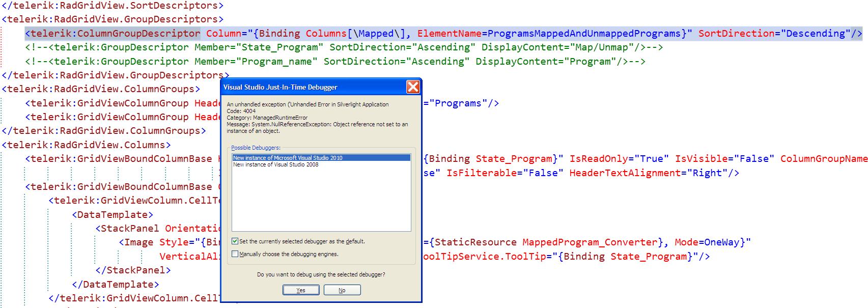Click the opening telerik:RadGridView.GroupDescriptors tag
Screen dimensions: 868x308
[113, 19]
